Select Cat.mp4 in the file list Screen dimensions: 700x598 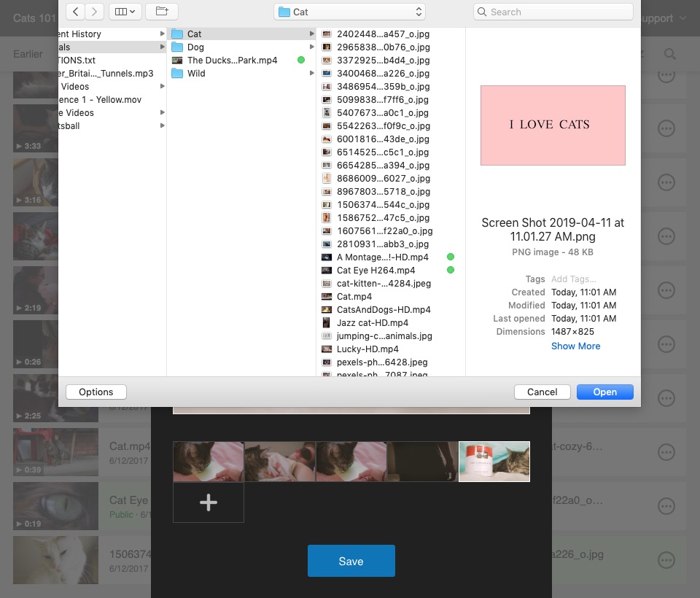(x=391, y=297)
